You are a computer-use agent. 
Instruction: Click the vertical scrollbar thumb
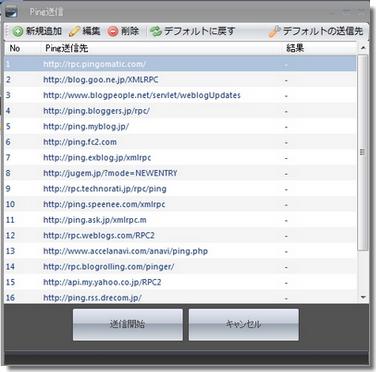(363, 152)
